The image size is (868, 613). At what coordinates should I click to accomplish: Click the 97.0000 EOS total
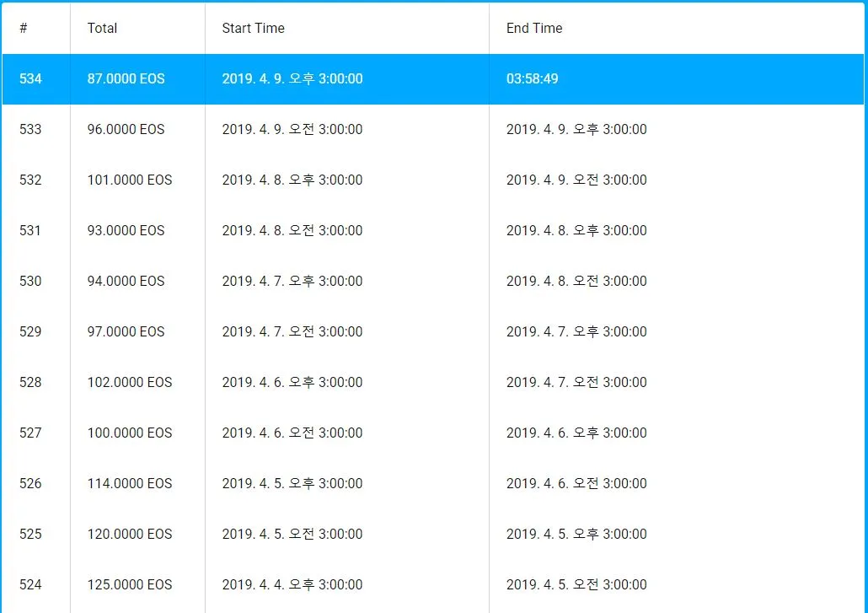[x=126, y=331]
